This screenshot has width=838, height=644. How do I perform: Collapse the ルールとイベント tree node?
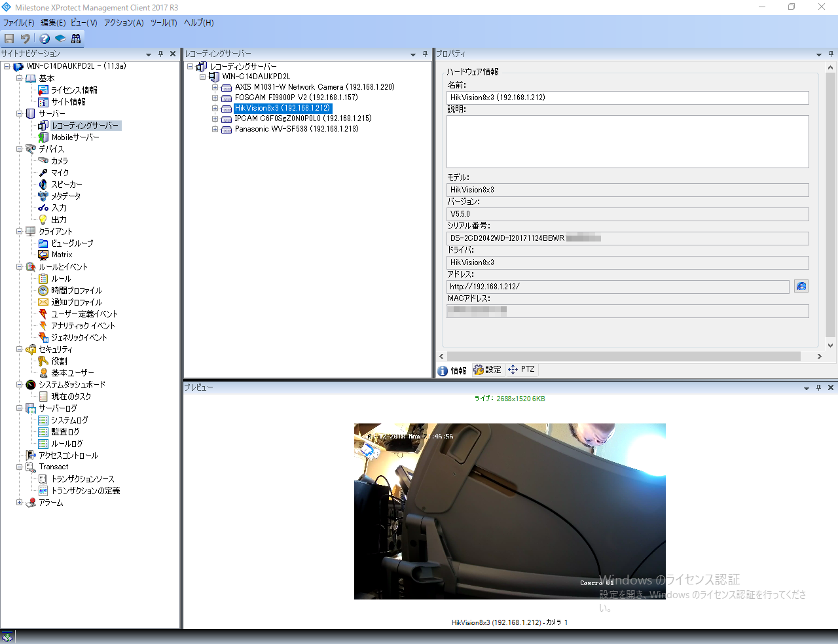pyautogui.click(x=20, y=266)
